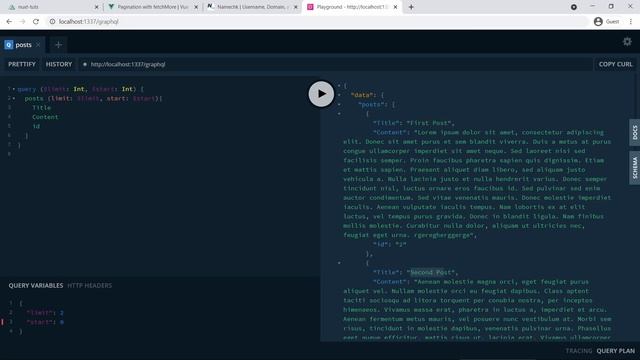
Task: Click the site info icon in address bar
Action: coord(52,22)
